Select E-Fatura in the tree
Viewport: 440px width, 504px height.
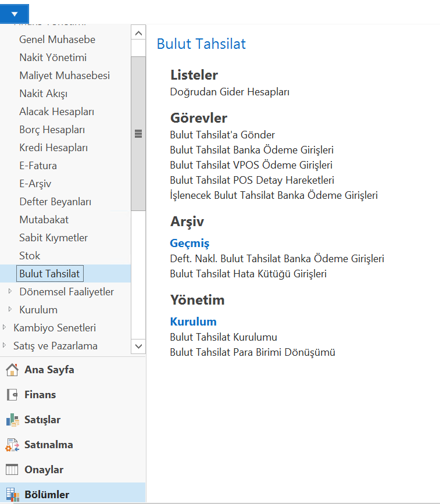point(38,166)
